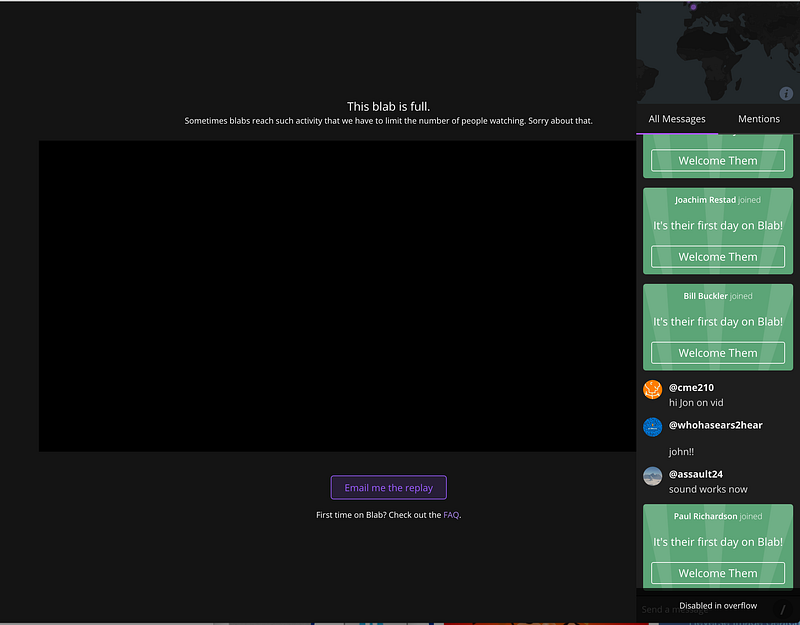
Task: Click the 'sound works now' message
Action: click(x=708, y=489)
